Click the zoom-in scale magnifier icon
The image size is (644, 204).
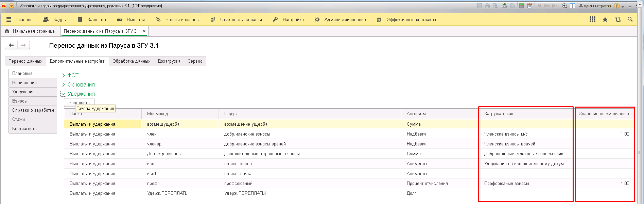(x=564, y=6)
